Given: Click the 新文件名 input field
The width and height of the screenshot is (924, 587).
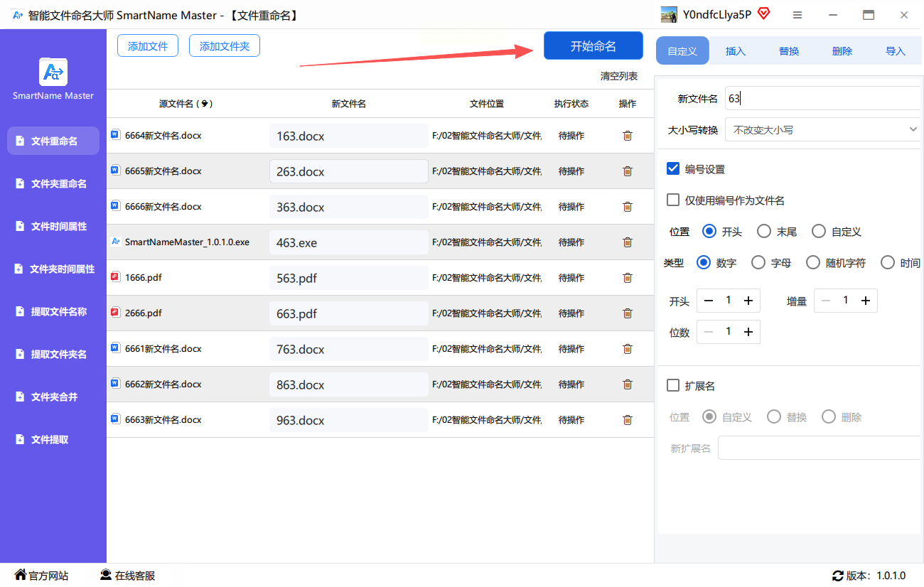Looking at the screenshot, I should (x=823, y=99).
